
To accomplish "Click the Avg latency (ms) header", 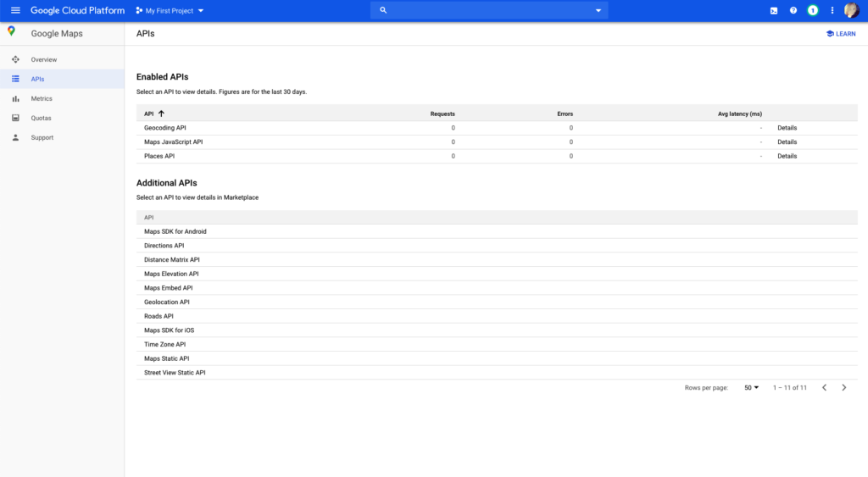I will tap(739, 114).
